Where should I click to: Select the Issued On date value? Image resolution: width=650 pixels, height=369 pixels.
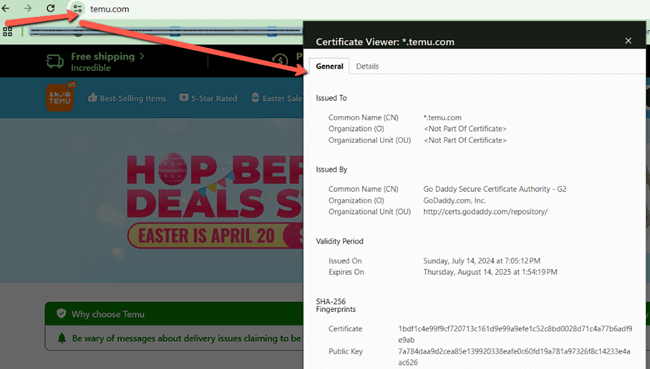pos(482,261)
